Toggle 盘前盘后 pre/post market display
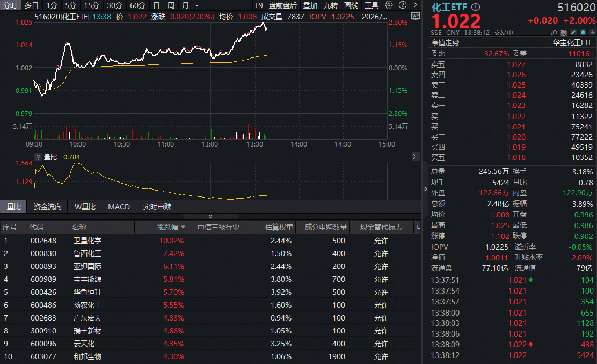Screen dimensions: 597x364 [282, 5]
